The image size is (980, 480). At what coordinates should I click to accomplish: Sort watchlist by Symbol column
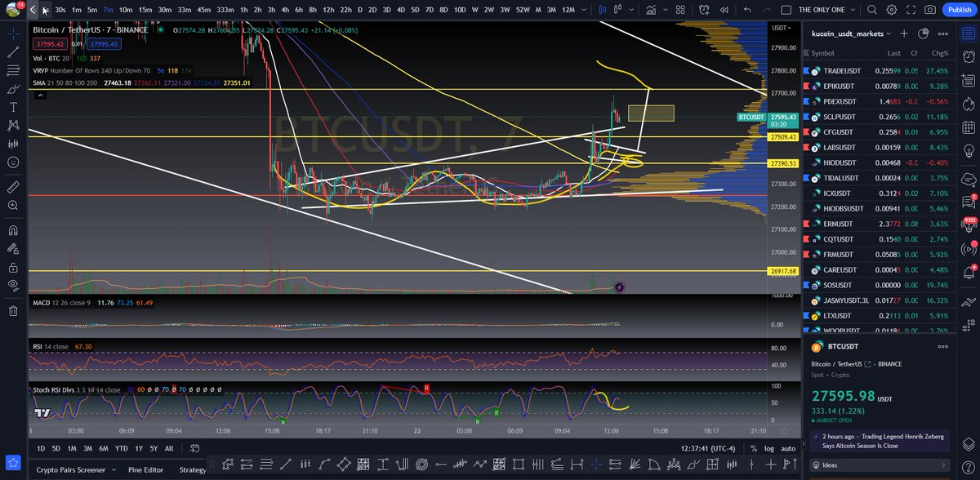823,53
